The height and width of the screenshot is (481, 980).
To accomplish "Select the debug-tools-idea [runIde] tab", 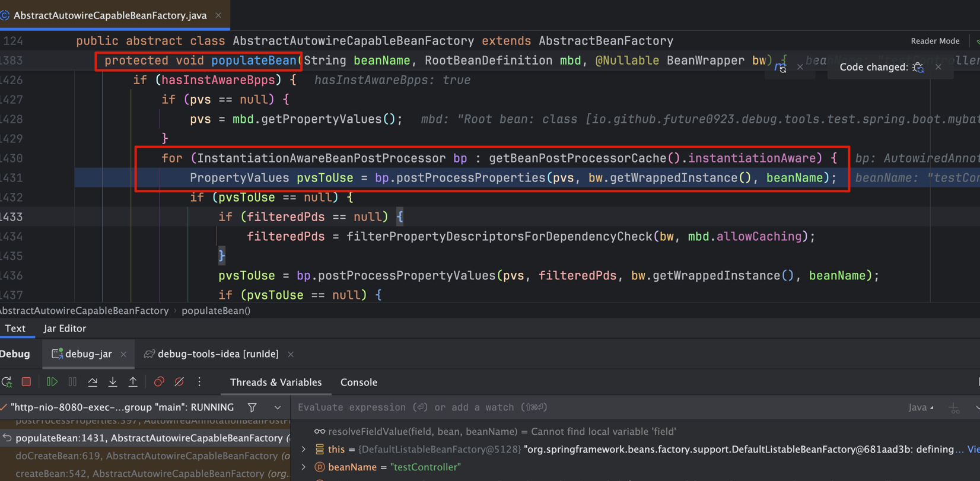I will coord(218,354).
